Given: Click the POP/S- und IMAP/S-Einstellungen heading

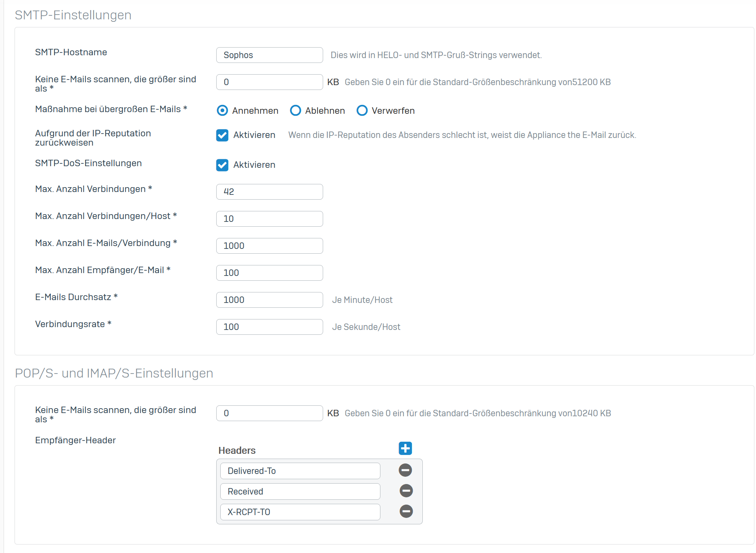Looking at the screenshot, I should click(x=114, y=373).
